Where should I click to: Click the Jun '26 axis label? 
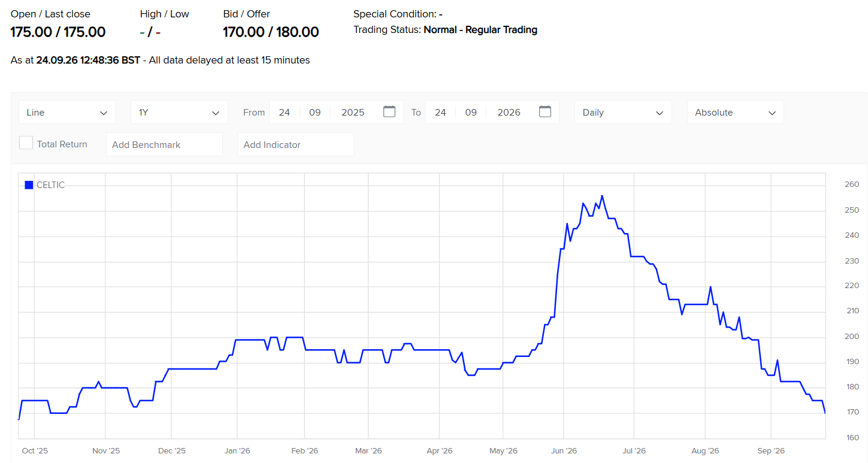(x=564, y=450)
